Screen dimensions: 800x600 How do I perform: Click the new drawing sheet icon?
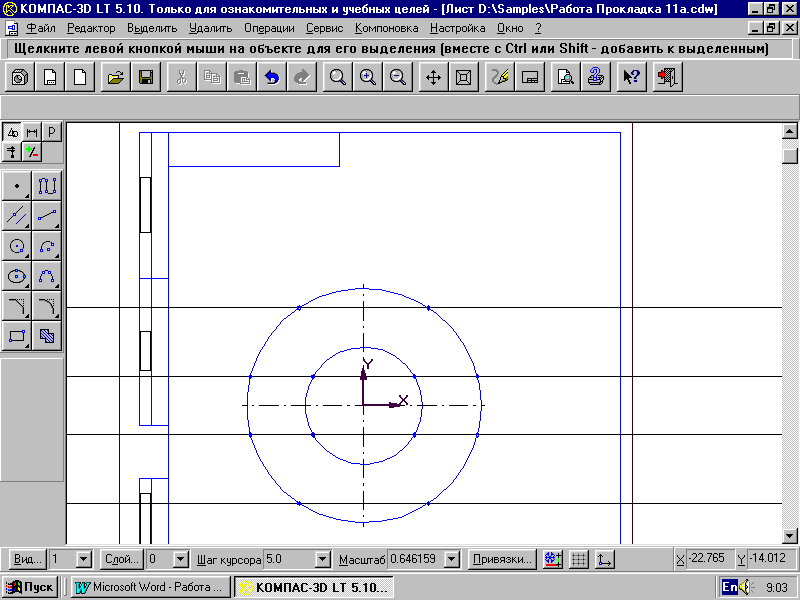(x=50, y=77)
